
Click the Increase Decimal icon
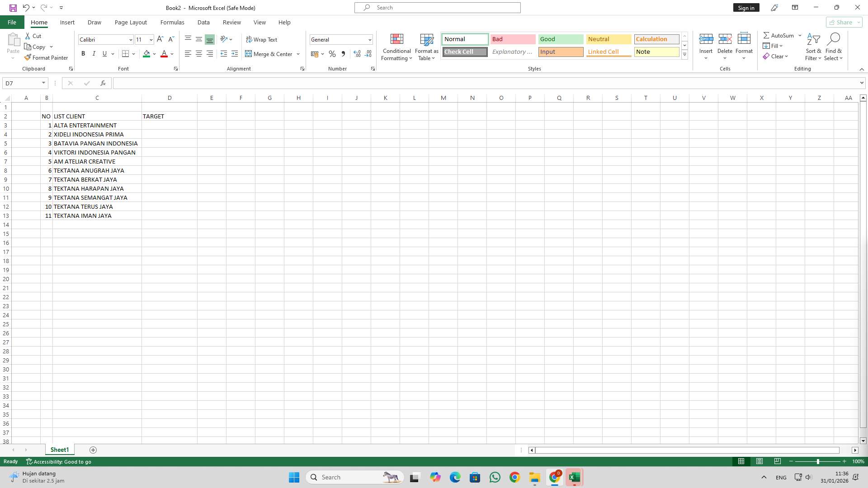coord(357,54)
